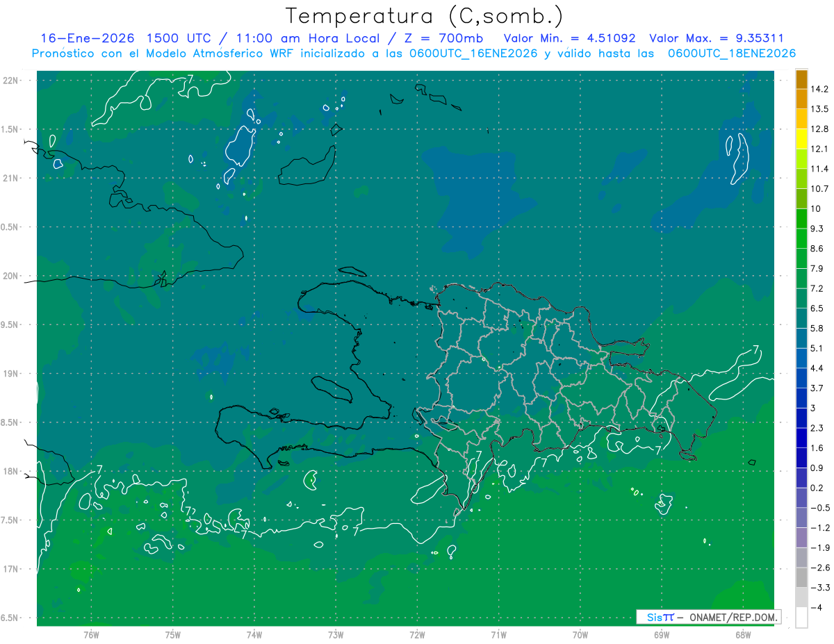Click the "12.1" color scale value

coord(820,149)
